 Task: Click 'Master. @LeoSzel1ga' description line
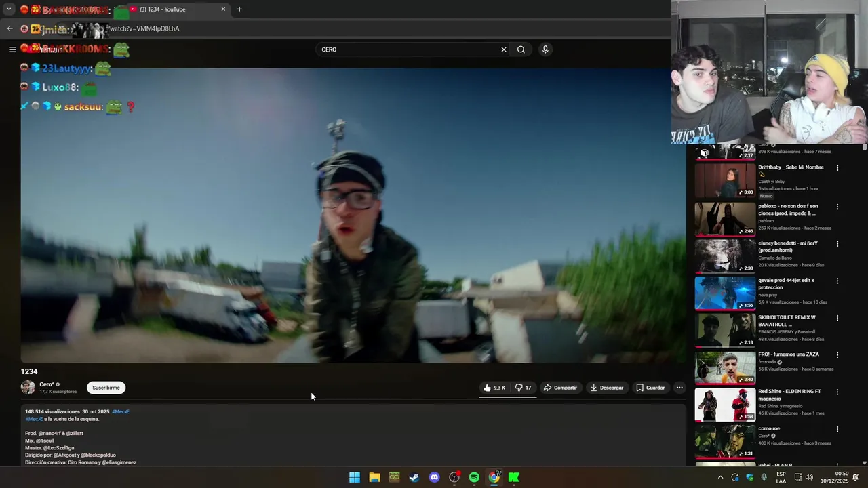click(50, 448)
